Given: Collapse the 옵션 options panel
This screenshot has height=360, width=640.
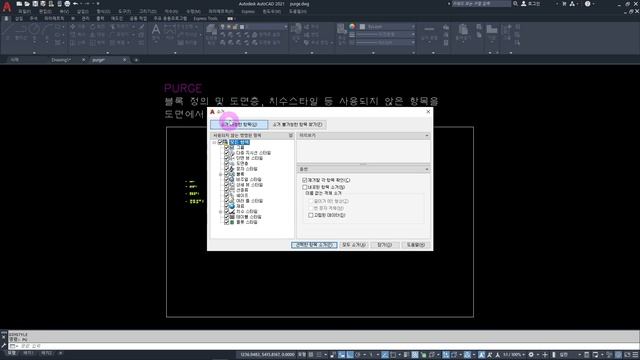Looking at the screenshot, I should (x=427, y=169).
